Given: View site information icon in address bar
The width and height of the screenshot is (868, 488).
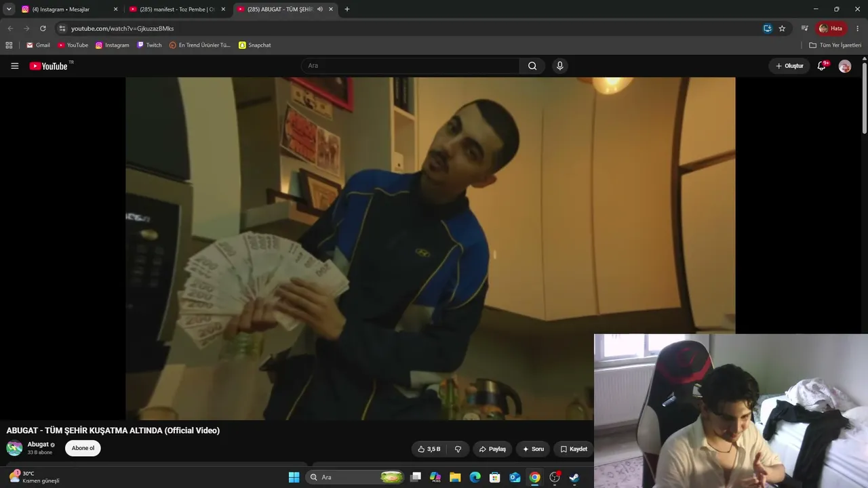Looking at the screenshot, I should (62, 28).
